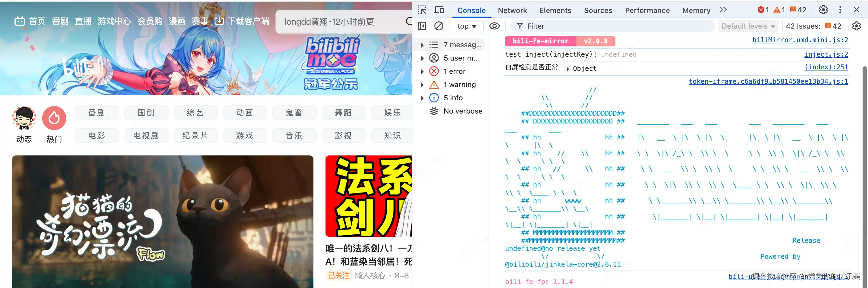Screen dimensions: 868x288
Task: Expand the 1 error group
Action: point(422,71)
